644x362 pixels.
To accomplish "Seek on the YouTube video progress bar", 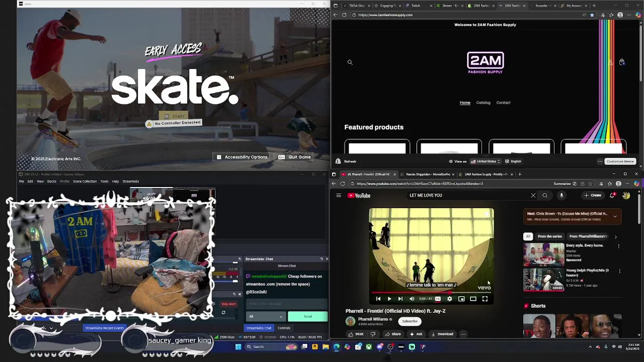I will [x=431, y=292].
